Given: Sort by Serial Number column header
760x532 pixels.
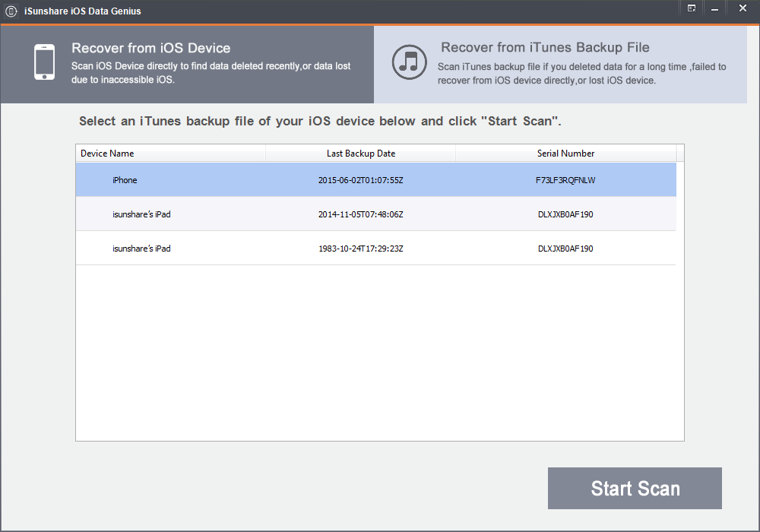Looking at the screenshot, I should pos(565,153).
